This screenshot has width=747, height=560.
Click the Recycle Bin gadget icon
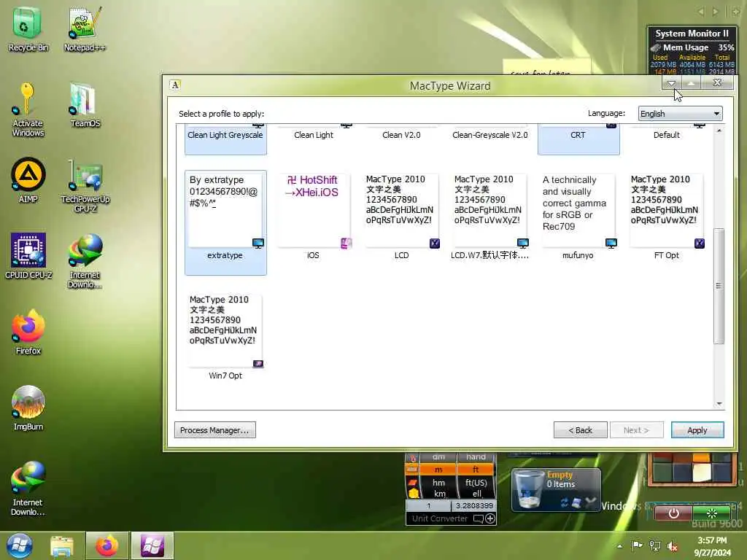(529, 489)
